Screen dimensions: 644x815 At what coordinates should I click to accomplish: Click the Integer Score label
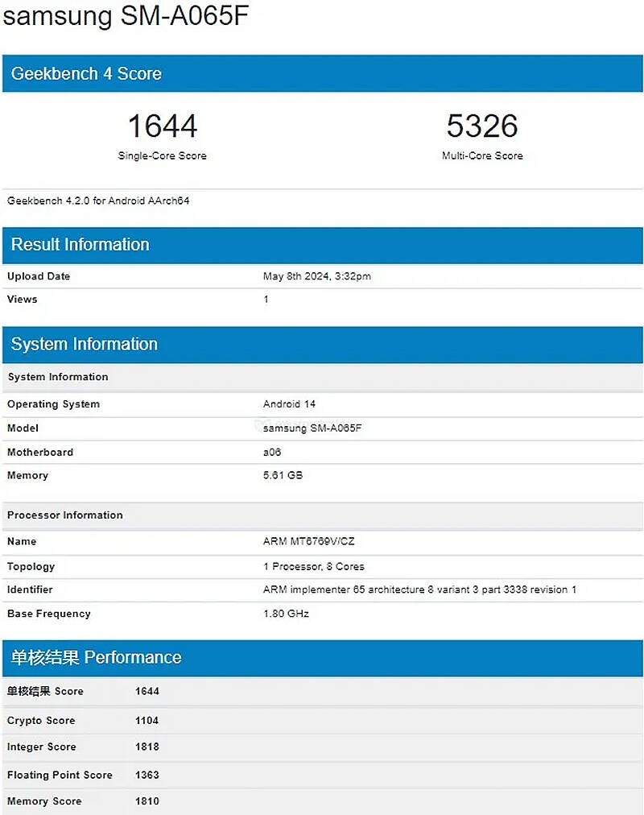(42, 747)
